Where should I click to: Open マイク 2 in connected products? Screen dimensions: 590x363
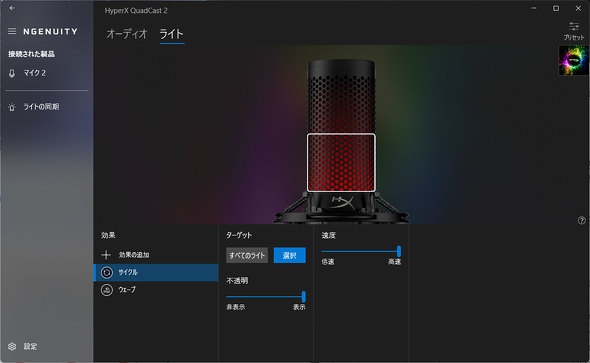[x=47, y=73]
